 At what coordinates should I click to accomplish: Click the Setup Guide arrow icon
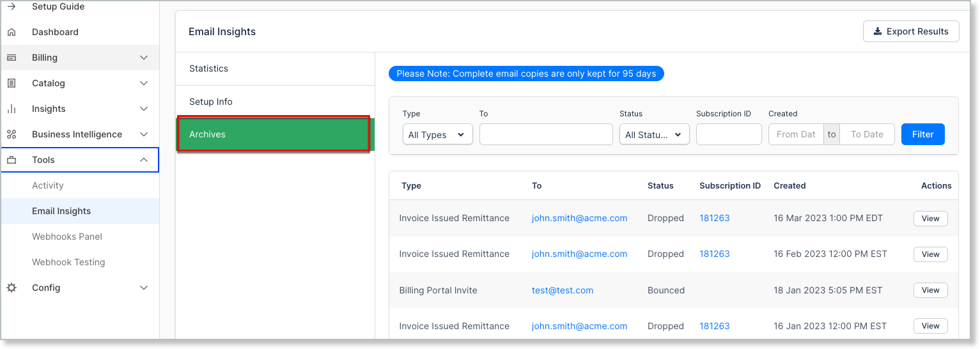[12, 6]
